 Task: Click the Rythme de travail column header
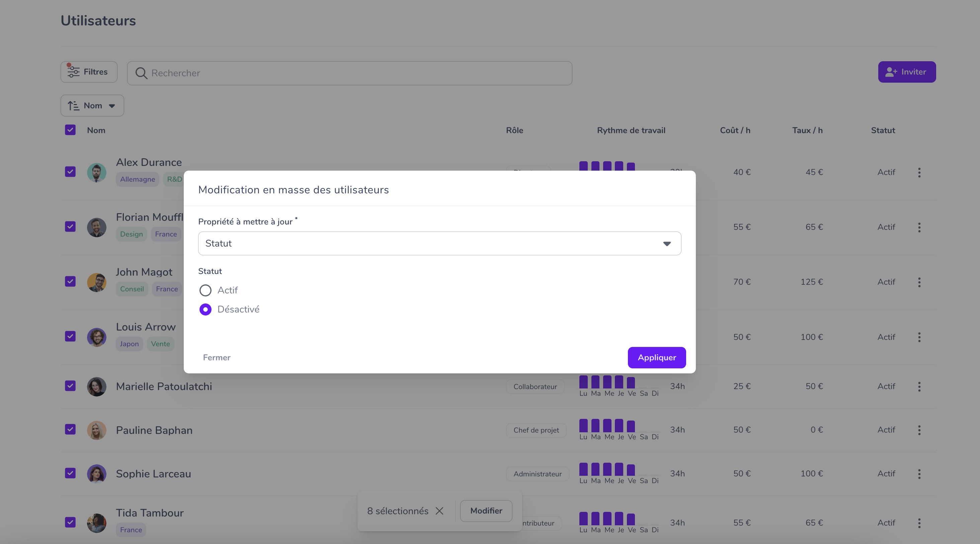point(631,130)
